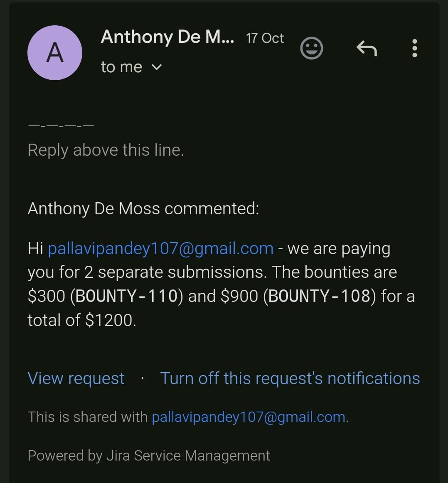Tap the $900 bounty amount
The image size is (448, 483).
(239, 296)
